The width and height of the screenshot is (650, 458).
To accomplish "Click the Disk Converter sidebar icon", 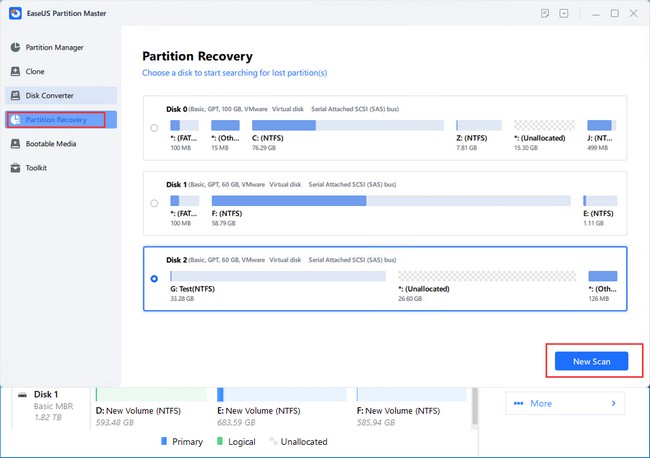I will (15, 95).
